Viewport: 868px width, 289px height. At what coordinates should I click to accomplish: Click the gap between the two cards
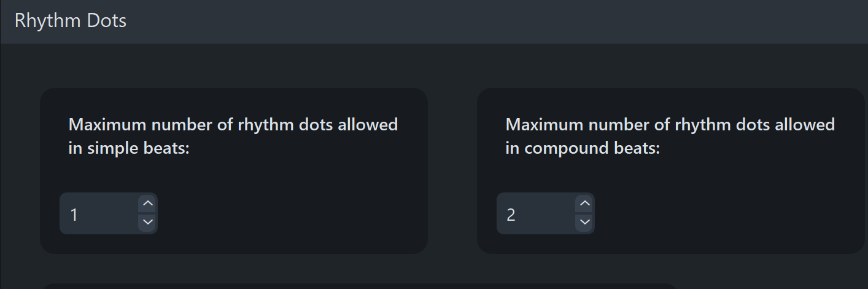coord(452,171)
